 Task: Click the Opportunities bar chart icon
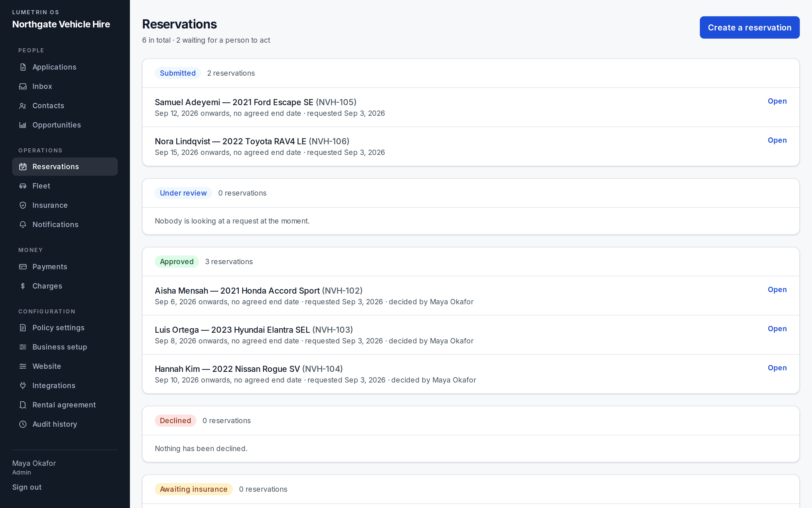click(x=23, y=125)
